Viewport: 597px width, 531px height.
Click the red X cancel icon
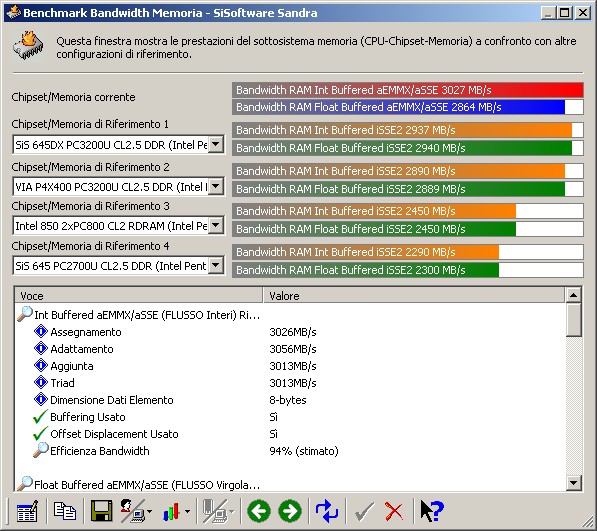394,512
